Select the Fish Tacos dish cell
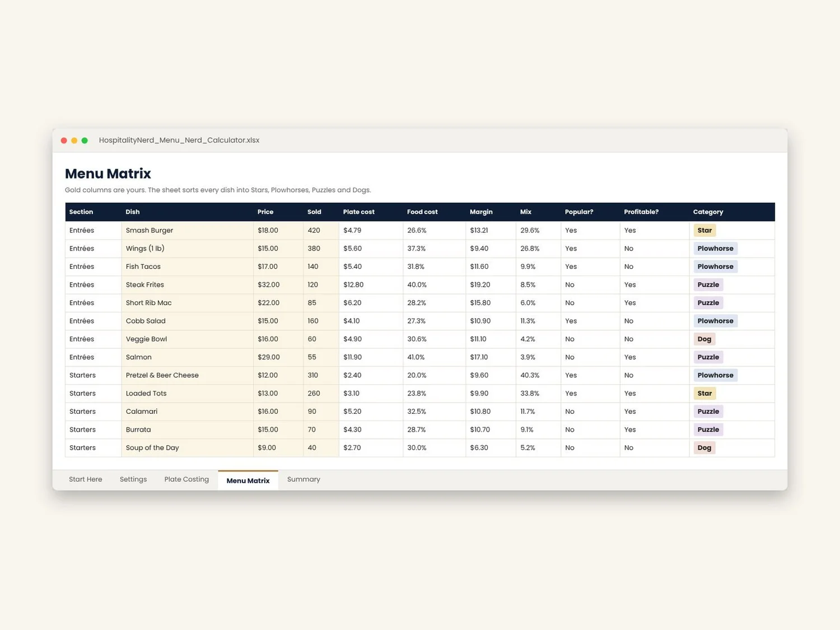840x630 pixels. point(187,267)
